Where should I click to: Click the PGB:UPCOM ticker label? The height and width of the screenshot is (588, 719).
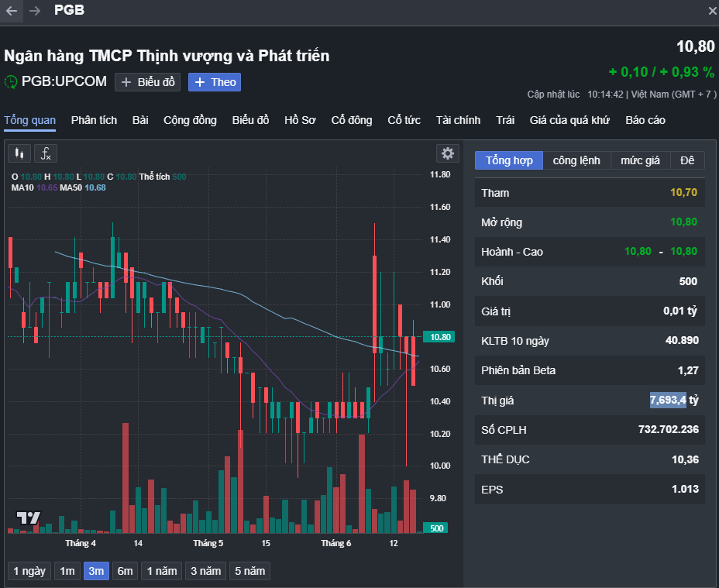(x=64, y=81)
